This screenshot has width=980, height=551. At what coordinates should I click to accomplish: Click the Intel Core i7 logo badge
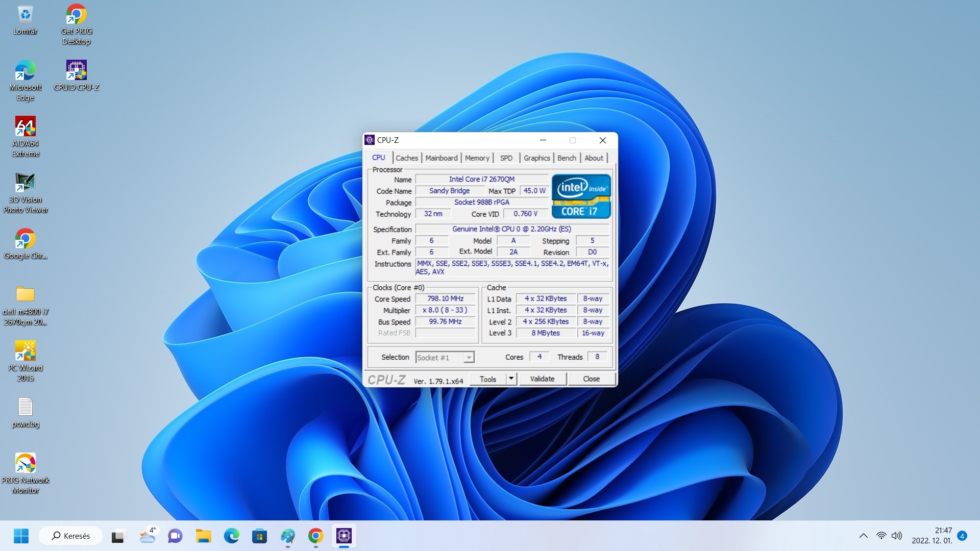(x=581, y=196)
